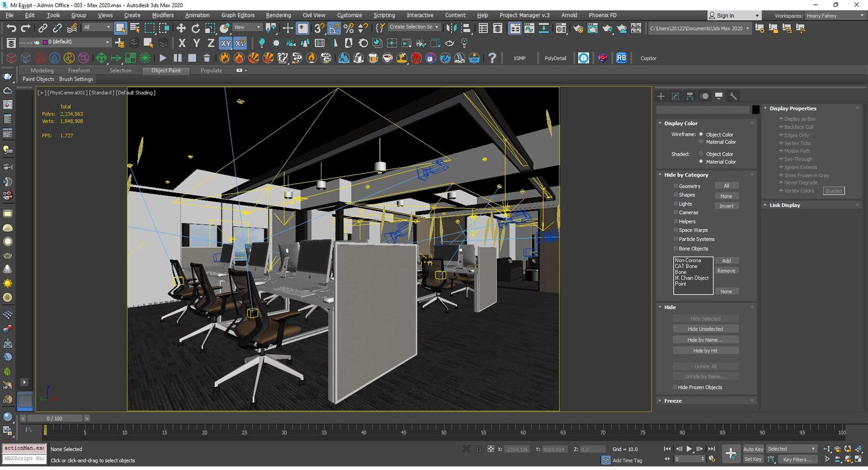The image size is (868, 470).
Task: Click the time slider showing 0/100
Action: click(x=54, y=418)
